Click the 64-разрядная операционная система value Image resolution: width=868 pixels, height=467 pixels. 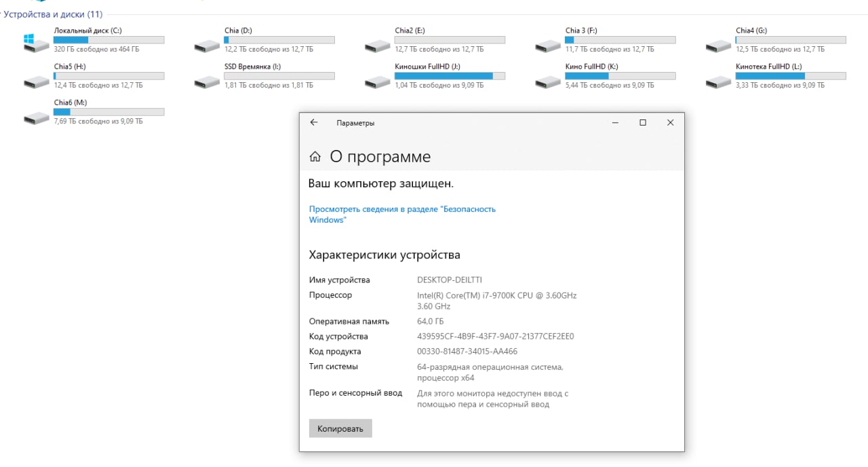(x=490, y=372)
